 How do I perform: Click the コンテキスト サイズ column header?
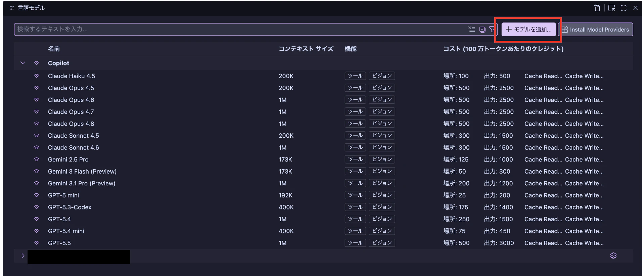tap(306, 49)
